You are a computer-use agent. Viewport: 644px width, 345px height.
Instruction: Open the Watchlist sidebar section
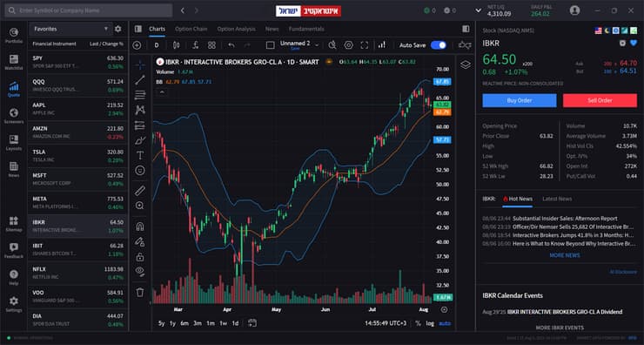click(x=14, y=62)
